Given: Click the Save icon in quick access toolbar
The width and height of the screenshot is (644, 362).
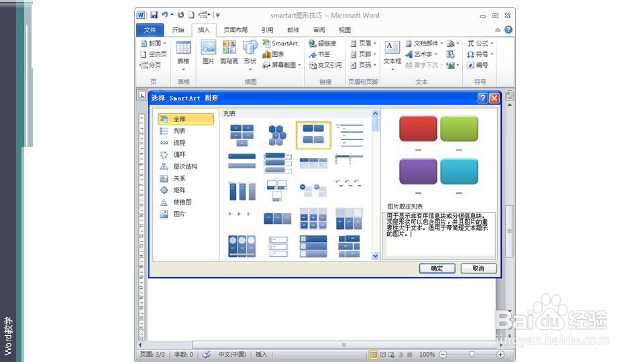Looking at the screenshot, I should click(x=154, y=15).
